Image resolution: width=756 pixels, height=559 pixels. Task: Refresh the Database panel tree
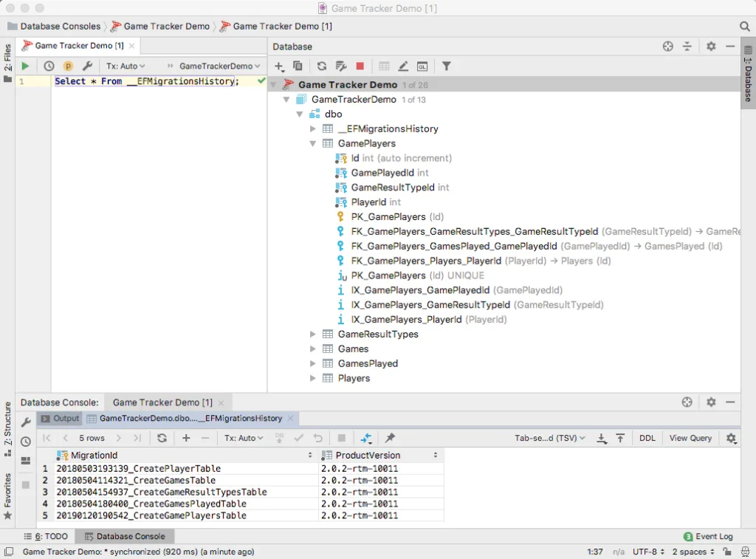[322, 66]
